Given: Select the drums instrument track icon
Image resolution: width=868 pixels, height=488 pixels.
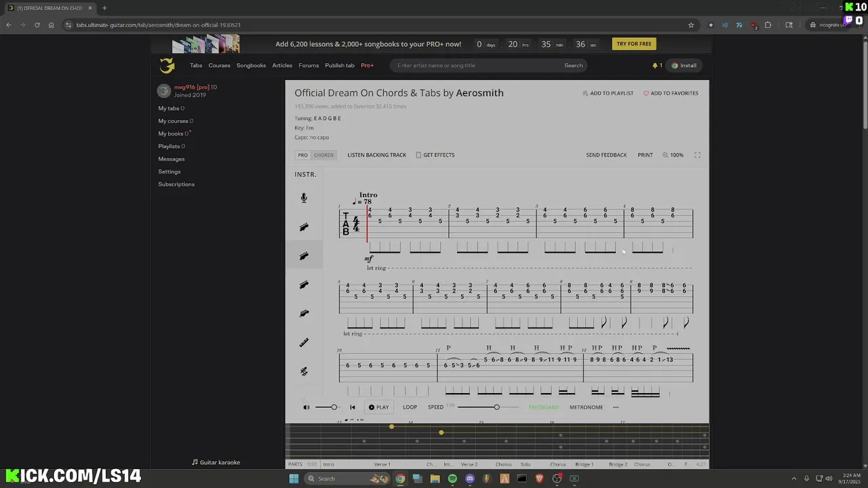Looking at the screenshot, I should pos(304,371).
